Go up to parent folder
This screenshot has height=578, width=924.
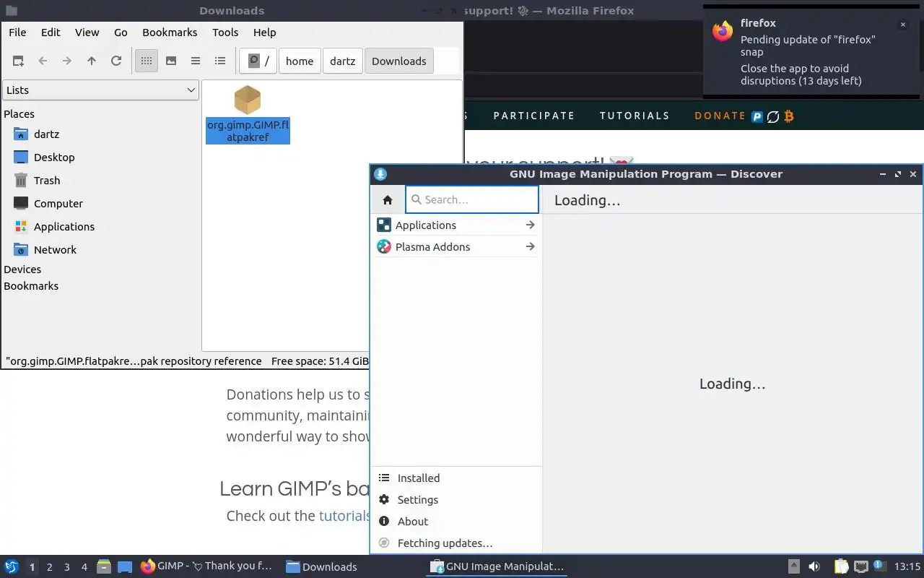pos(92,61)
